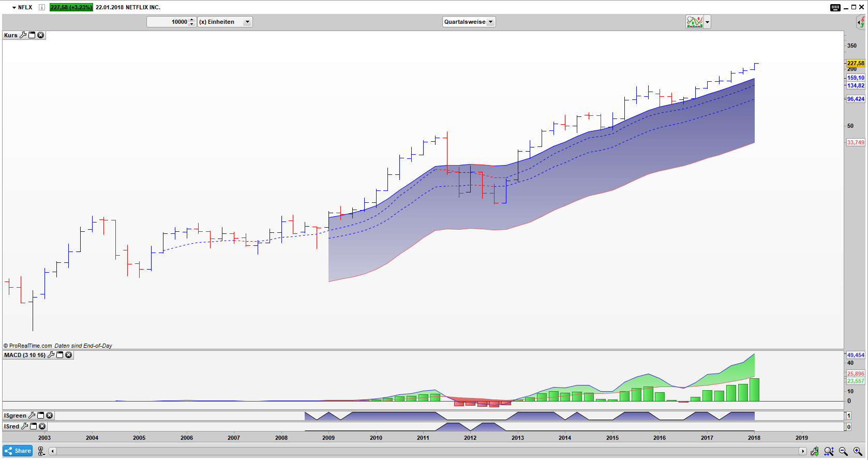This screenshot has width=868, height=460.
Task: Zoom out with magnifier minus icon
Action: click(x=843, y=451)
